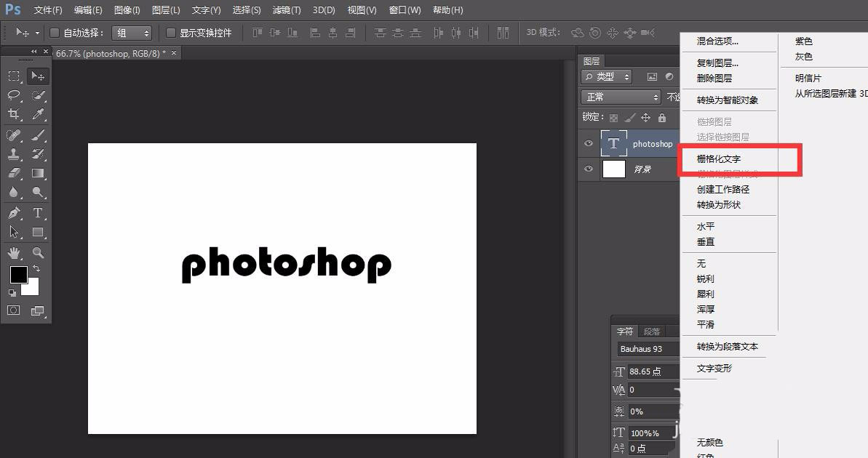Viewport: 868px width, 458px height.
Task: Choose 转换为形状 from context menu
Action: pyautogui.click(x=719, y=205)
